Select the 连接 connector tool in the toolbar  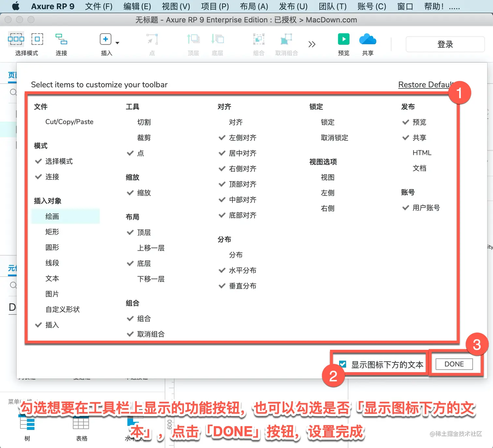pyautogui.click(x=61, y=39)
